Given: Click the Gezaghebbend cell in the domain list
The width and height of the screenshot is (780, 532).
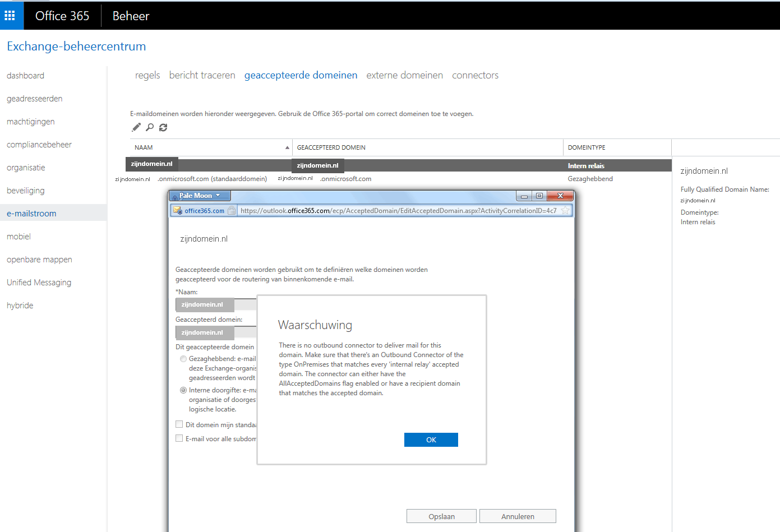Looking at the screenshot, I should 590,179.
